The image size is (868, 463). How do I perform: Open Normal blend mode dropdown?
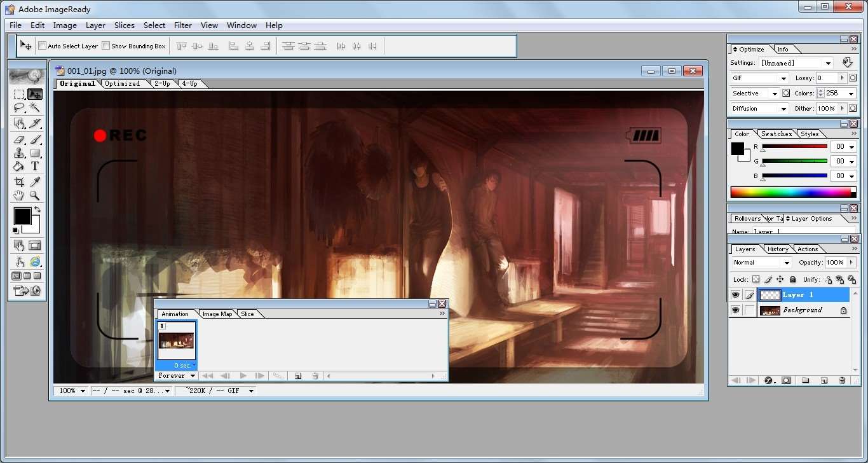pos(761,263)
